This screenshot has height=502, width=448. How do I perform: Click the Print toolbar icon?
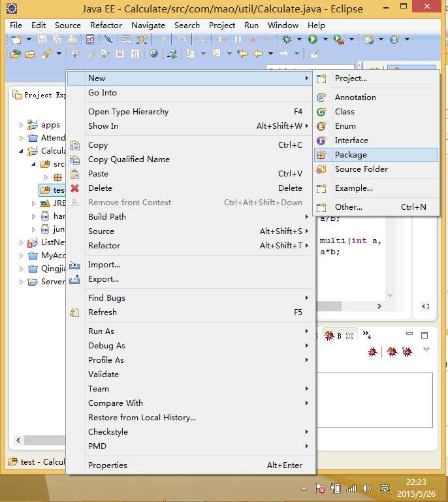pyautogui.click(x=72, y=39)
